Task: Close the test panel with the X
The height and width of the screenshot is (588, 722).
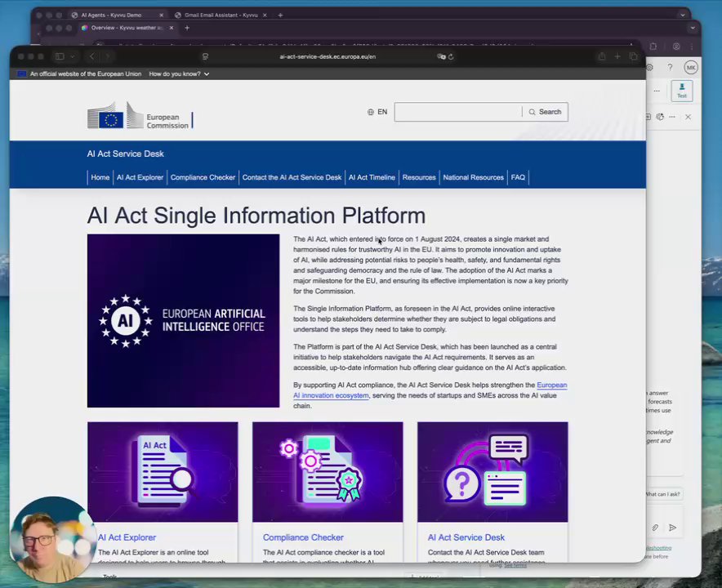Action: [688, 117]
